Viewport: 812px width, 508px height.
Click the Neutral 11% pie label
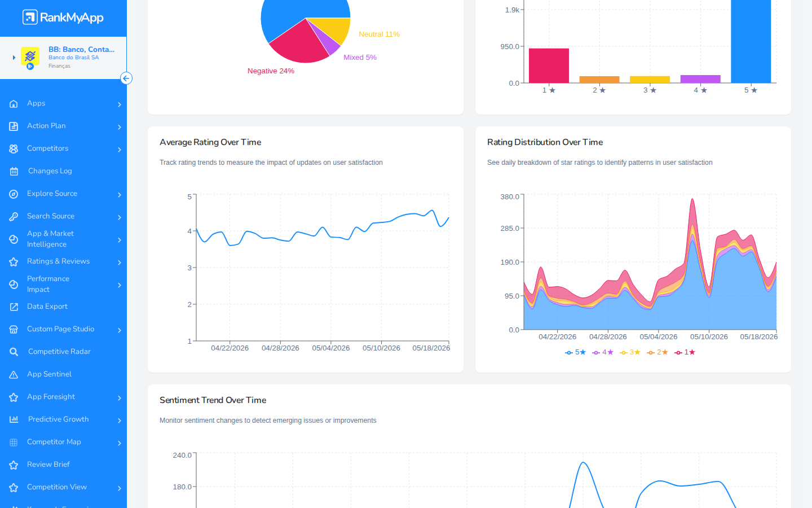(379, 34)
